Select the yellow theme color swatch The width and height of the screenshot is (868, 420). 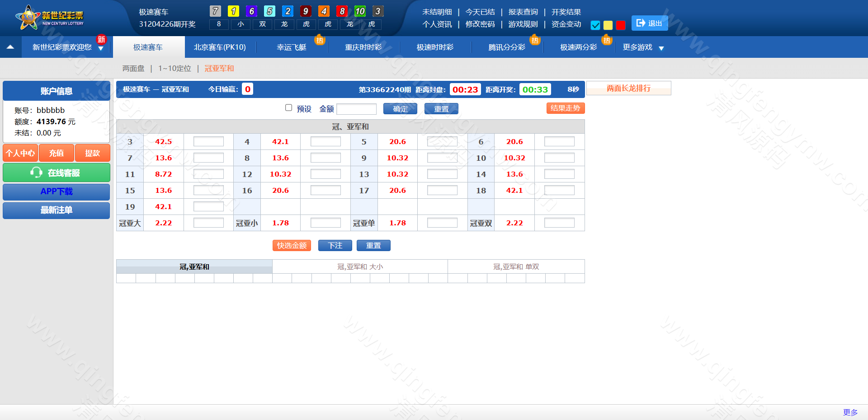pos(608,25)
